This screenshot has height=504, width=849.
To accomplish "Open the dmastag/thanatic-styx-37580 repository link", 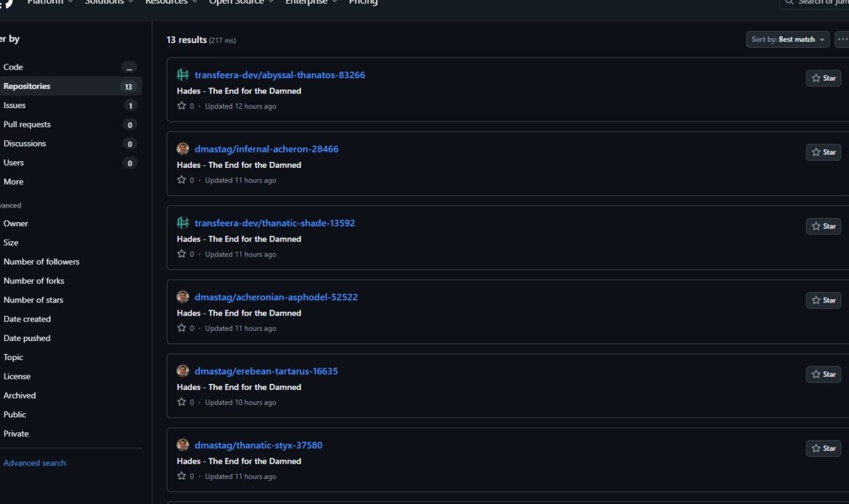I will point(259,445).
